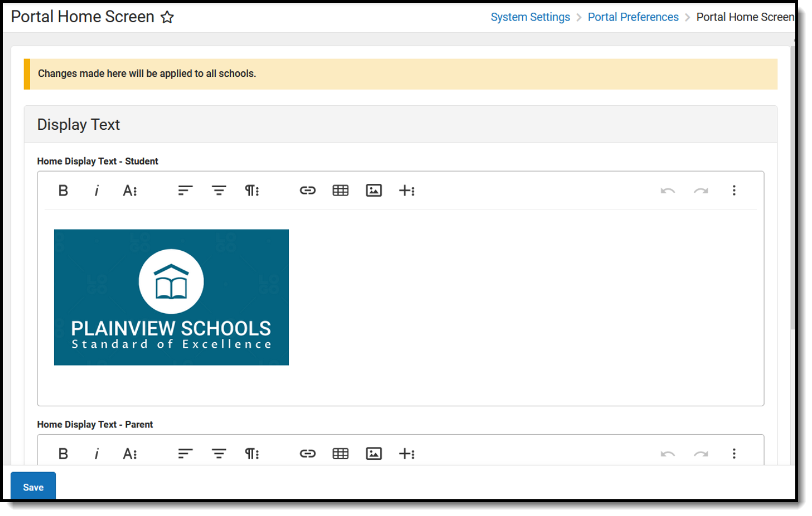The width and height of the screenshot is (812, 516).
Task: Open text formatting options in Student editor
Action: point(130,191)
